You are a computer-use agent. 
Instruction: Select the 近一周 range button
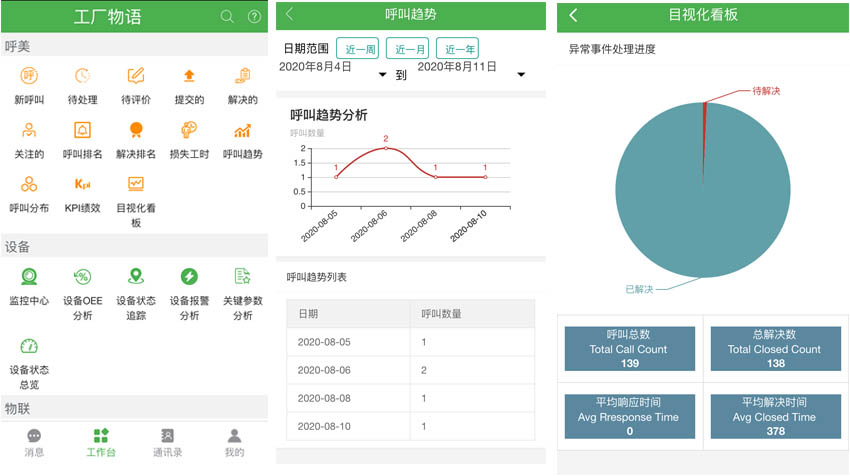point(357,48)
